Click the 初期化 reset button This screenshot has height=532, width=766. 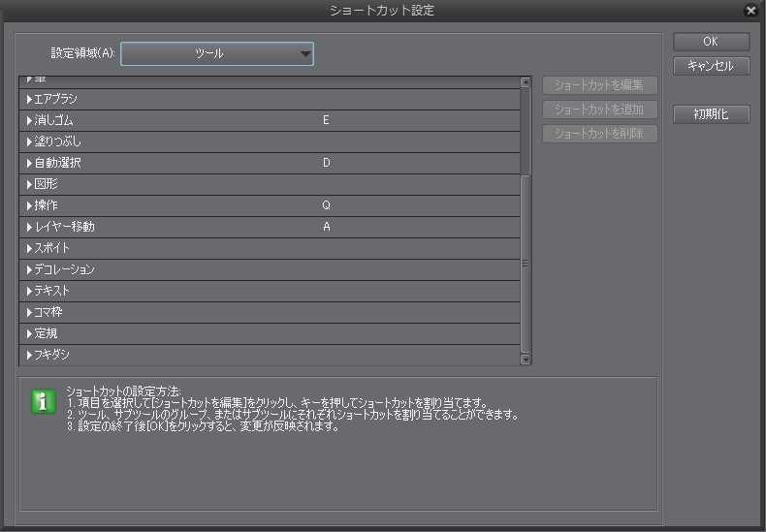(712, 114)
